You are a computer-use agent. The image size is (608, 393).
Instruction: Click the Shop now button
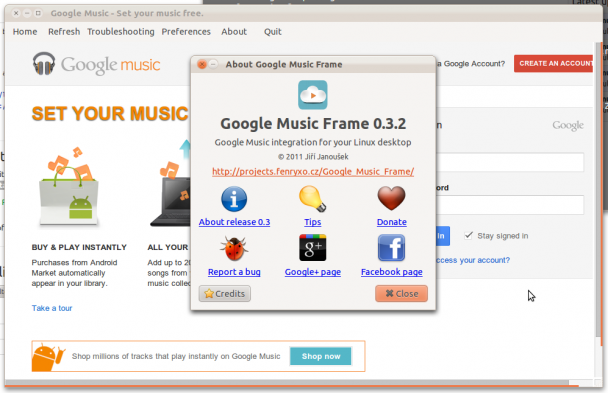pyautogui.click(x=321, y=356)
